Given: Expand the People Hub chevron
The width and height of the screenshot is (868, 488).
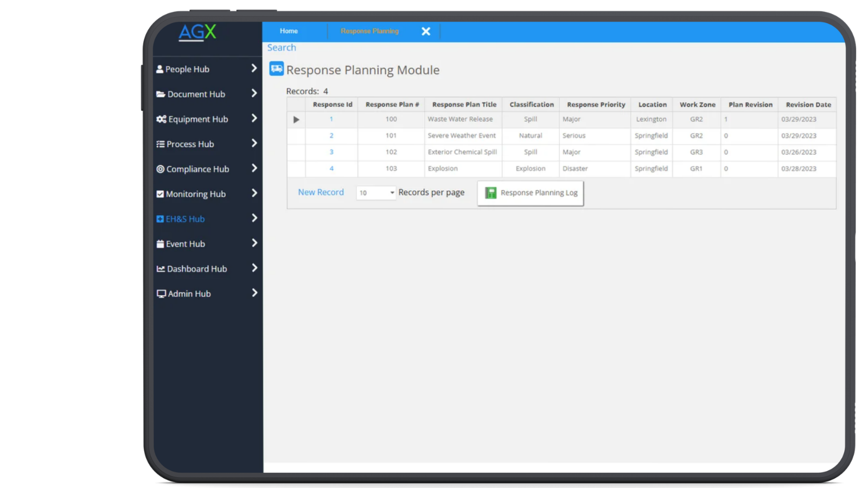Looking at the screenshot, I should coord(254,68).
